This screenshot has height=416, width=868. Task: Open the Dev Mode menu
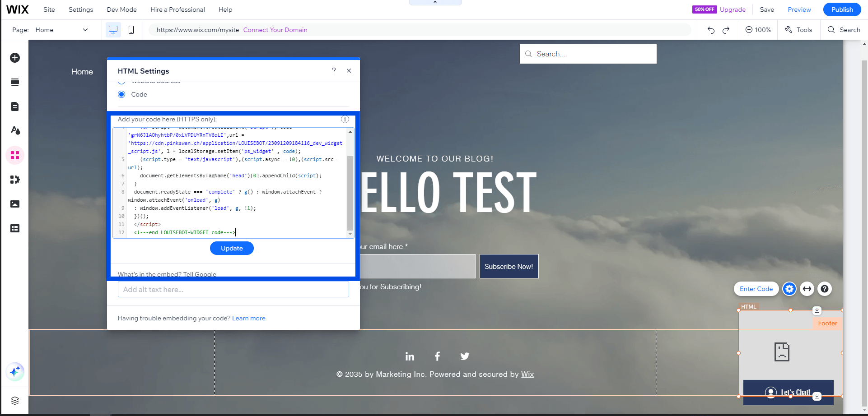tap(122, 9)
